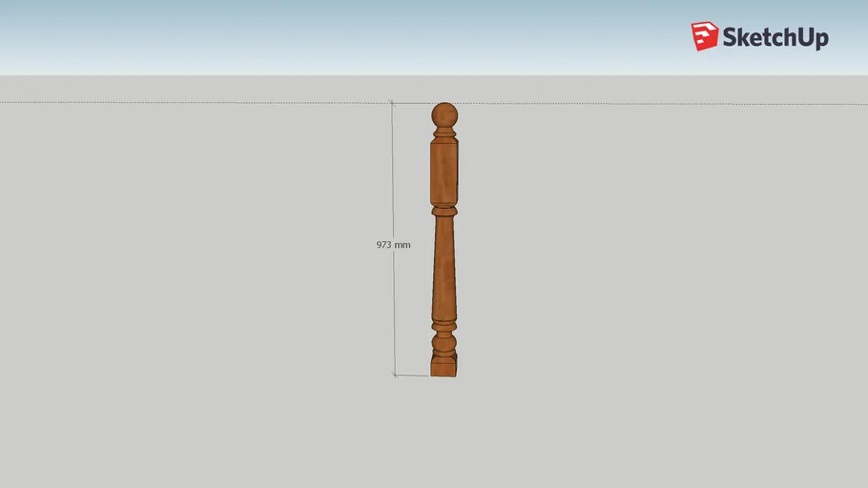
Task: Click empty gray ground right of the post
Action: [x=668, y=286]
